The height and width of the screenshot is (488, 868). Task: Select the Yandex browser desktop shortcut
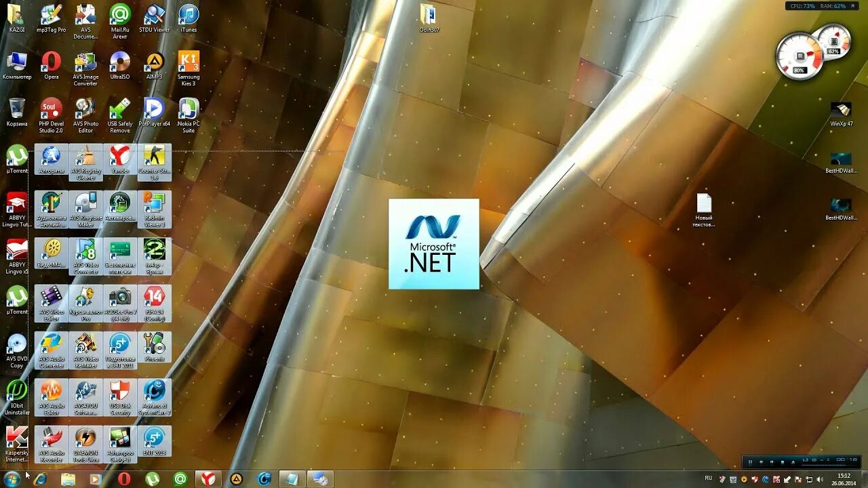pyautogui.click(x=120, y=160)
